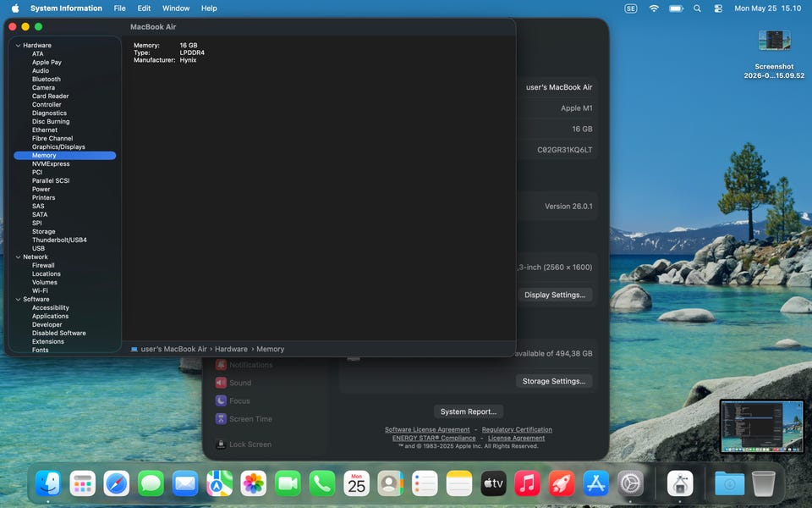Select Thunderbolt/USB4 in the sidebar
812x508 pixels.
(x=59, y=240)
